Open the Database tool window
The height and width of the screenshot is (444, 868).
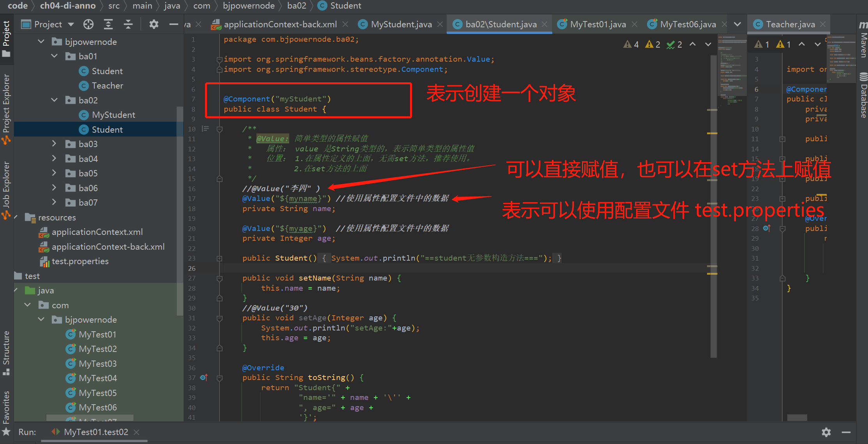click(x=863, y=96)
